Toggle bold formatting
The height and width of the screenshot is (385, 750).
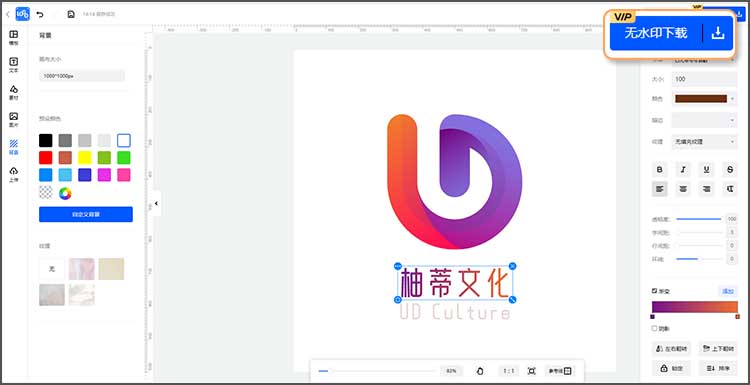point(660,169)
